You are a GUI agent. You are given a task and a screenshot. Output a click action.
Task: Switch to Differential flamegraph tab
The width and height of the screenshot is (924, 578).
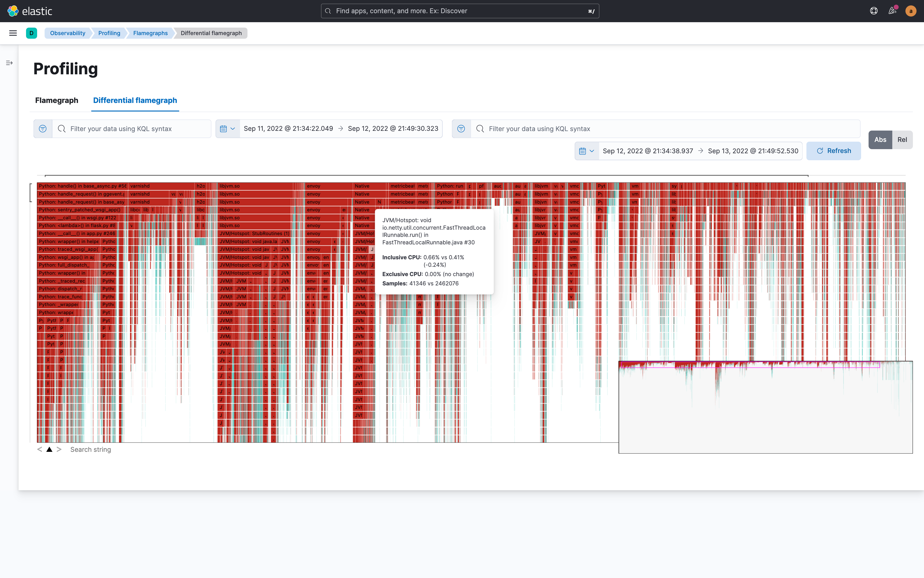[x=135, y=101]
